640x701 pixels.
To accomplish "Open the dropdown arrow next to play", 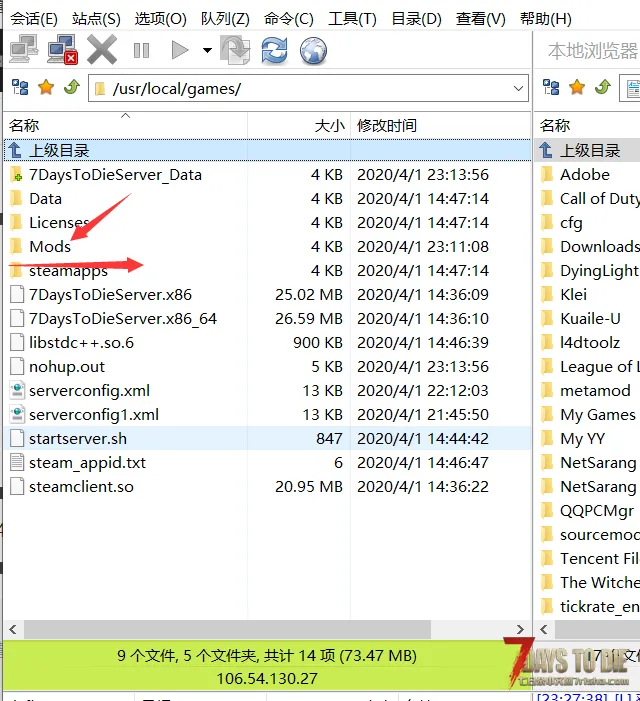I will [207, 50].
